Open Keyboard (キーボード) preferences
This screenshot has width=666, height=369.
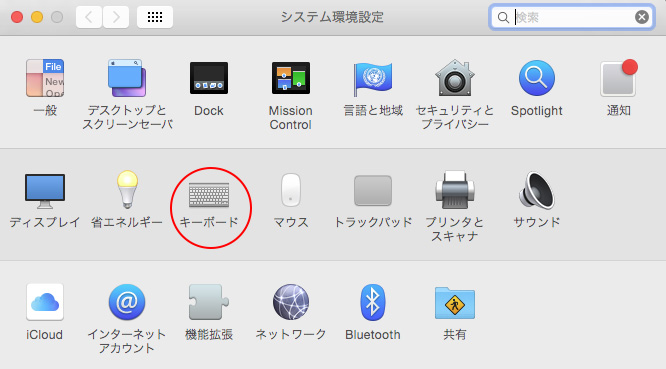click(209, 195)
